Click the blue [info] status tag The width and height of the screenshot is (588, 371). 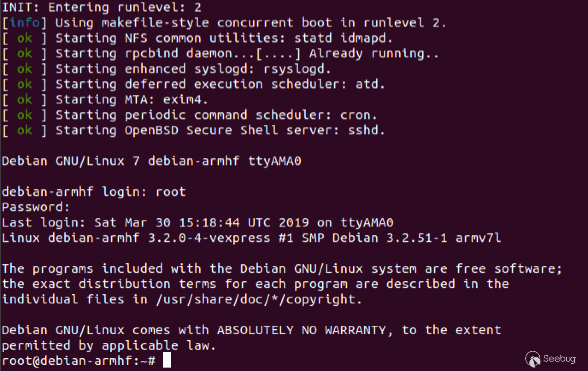coord(24,22)
